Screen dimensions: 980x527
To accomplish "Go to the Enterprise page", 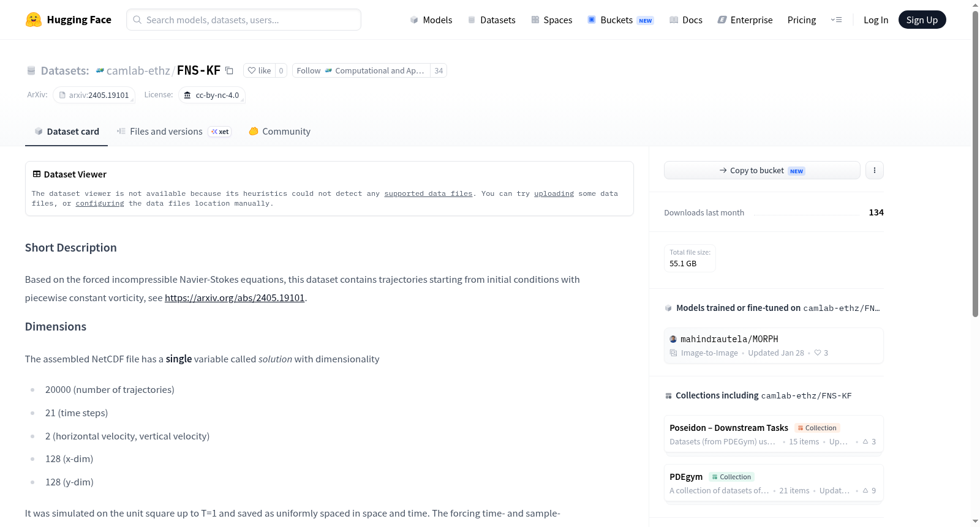I will [x=745, y=20].
